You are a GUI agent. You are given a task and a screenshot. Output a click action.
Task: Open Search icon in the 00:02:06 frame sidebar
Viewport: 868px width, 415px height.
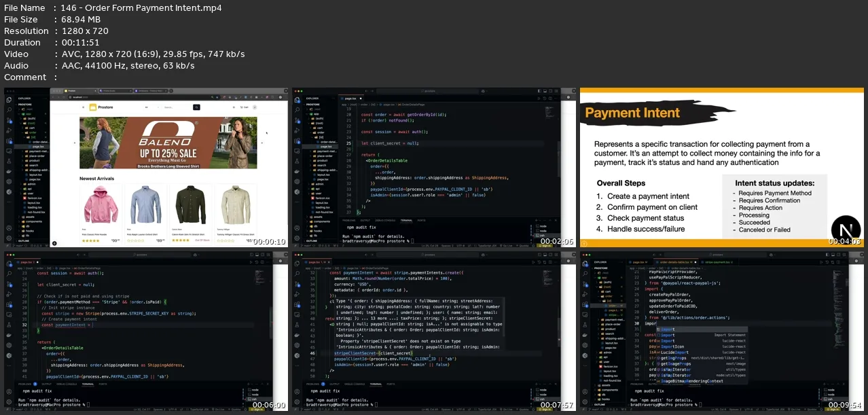point(297,109)
